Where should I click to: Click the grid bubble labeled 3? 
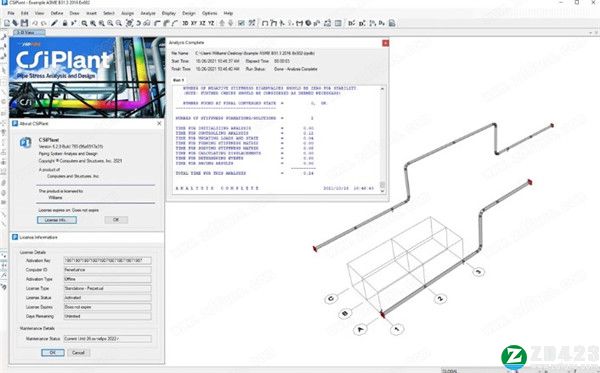coord(478,272)
